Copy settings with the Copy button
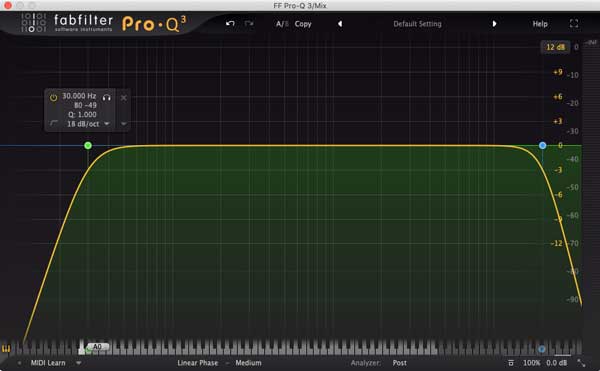This screenshot has height=371, width=600. point(303,24)
